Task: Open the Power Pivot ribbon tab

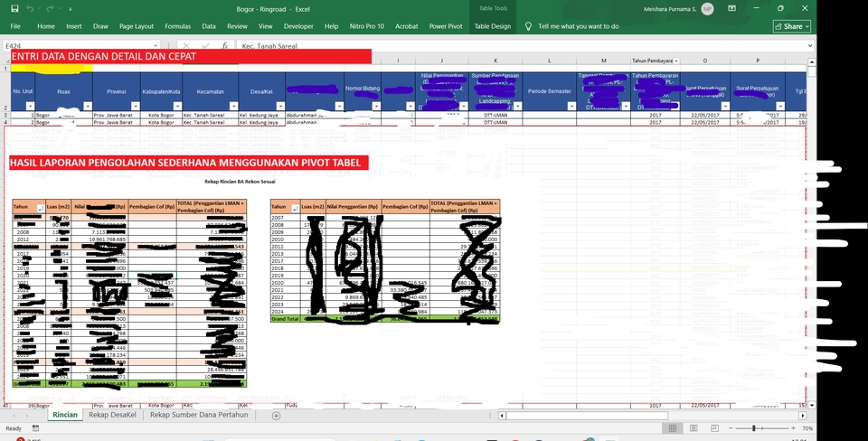Action: pyautogui.click(x=446, y=26)
